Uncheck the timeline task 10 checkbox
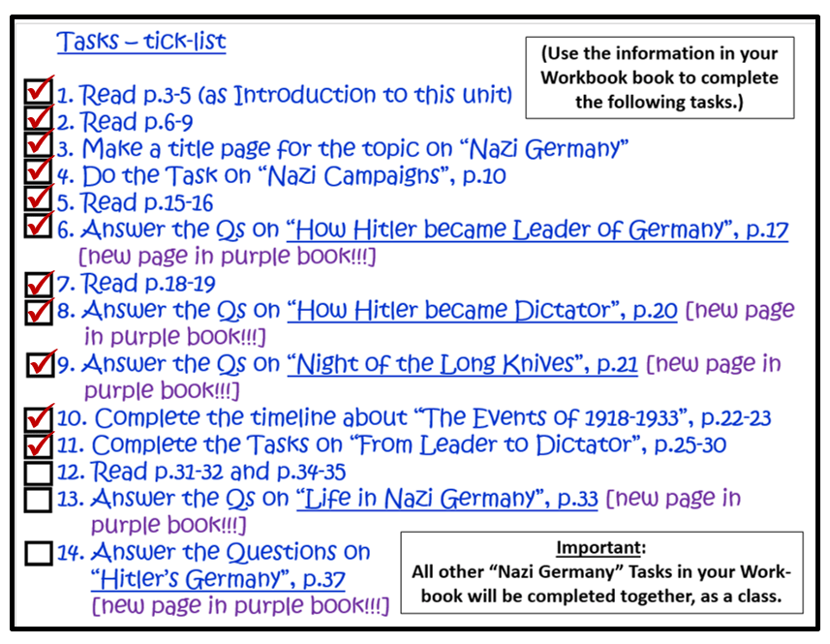The width and height of the screenshot is (830, 644). pos(39,418)
